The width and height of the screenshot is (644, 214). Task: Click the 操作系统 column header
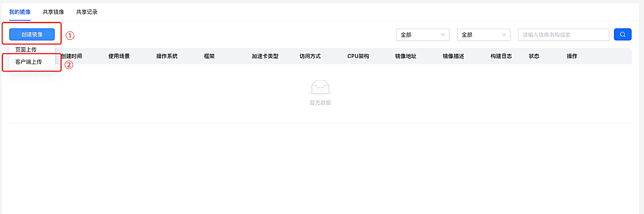[x=167, y=56]
